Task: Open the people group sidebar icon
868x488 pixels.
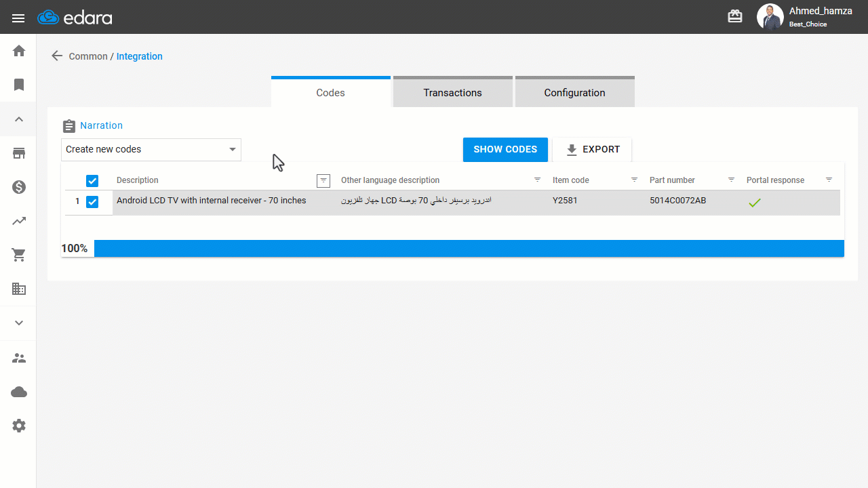Action: coord(19,358)
